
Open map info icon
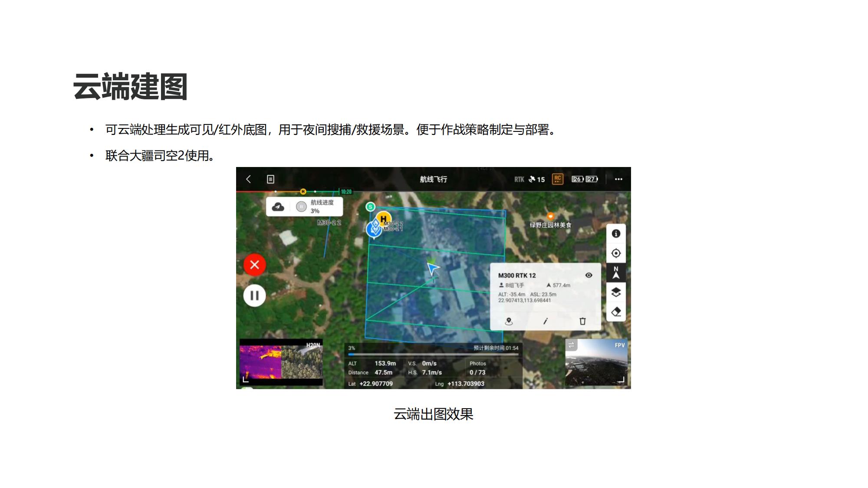coord(616,234)
